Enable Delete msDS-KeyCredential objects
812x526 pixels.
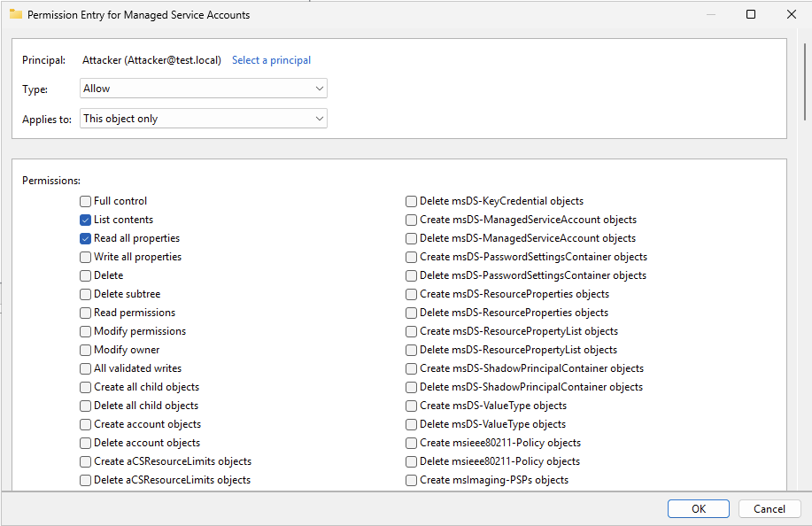coord(411,201)
